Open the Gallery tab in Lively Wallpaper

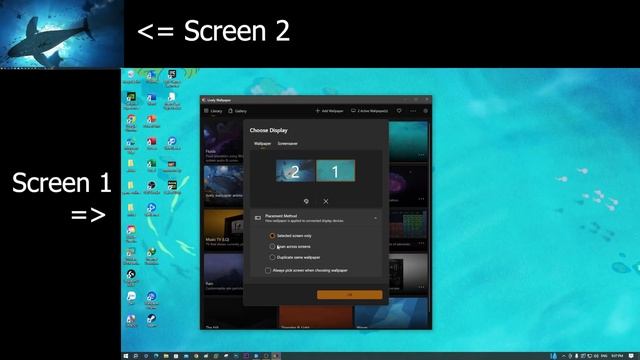point(237,111)
